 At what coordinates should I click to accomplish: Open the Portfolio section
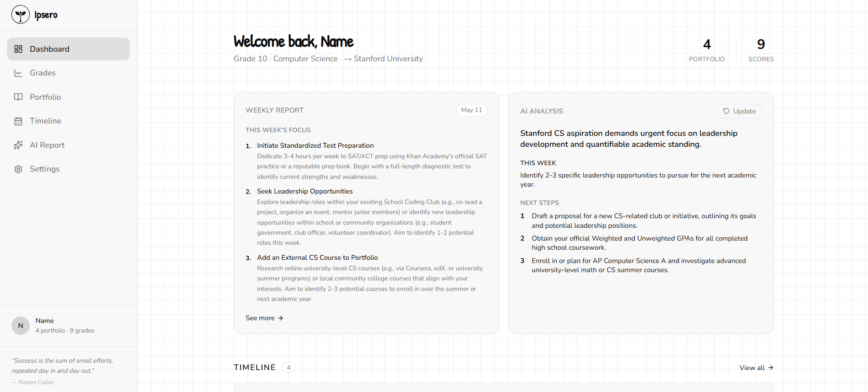[x=68, y=97]
